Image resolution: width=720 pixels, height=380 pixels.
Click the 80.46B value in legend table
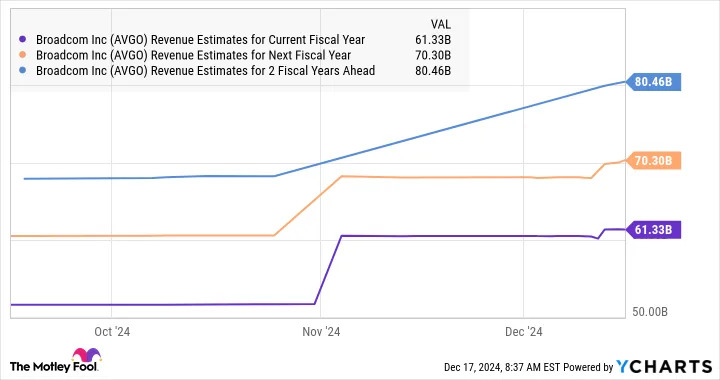tap(433, 71)
